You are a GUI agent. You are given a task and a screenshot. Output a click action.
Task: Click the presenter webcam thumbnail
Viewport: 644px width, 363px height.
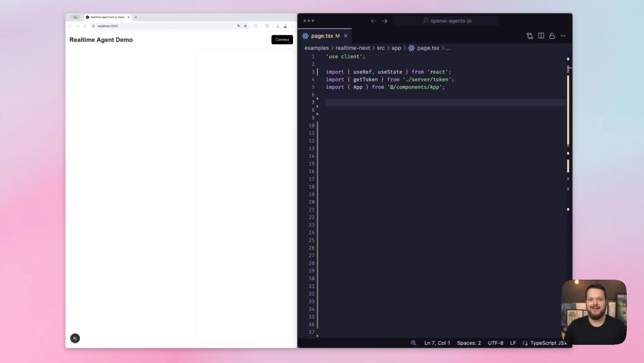(x=594, y=312)
